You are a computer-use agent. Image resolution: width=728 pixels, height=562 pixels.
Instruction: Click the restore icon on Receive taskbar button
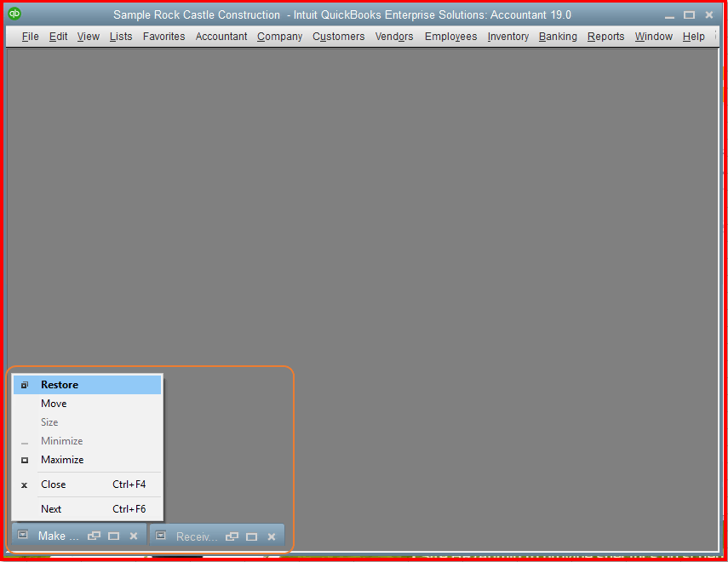pos(231,536)
